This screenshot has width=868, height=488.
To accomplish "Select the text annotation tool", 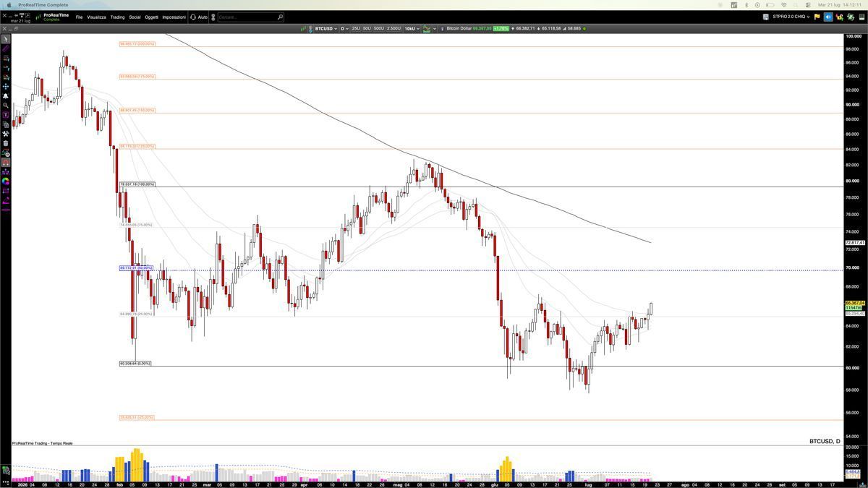I will 6,115.
